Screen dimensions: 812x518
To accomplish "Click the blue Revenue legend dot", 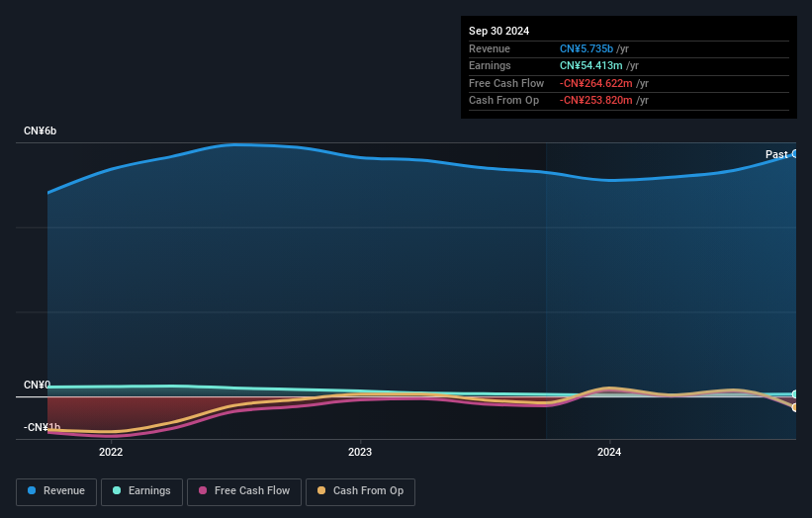I will coord(32,490).
